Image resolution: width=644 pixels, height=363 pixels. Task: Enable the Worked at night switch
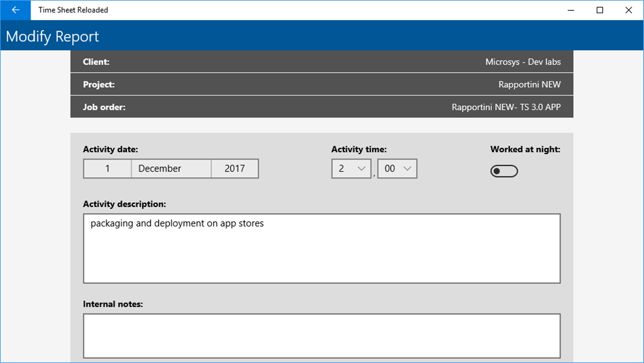coord(504,171)
